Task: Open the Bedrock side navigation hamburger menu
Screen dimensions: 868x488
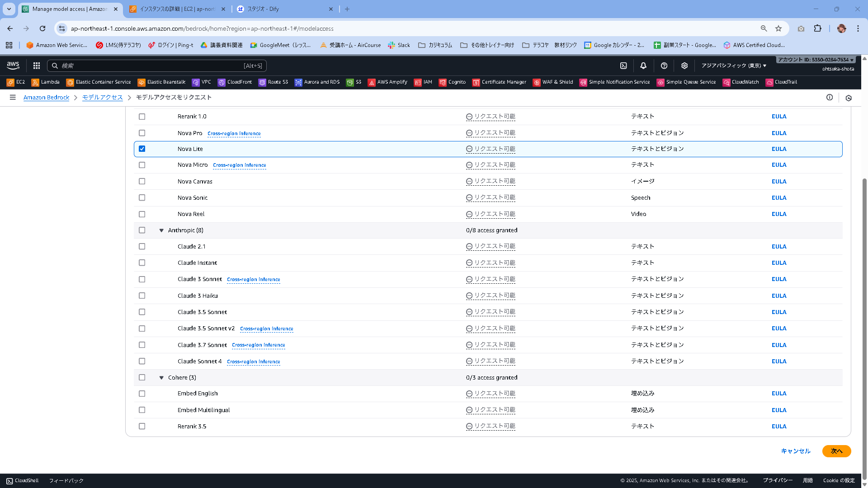Action: click(13, 97)
